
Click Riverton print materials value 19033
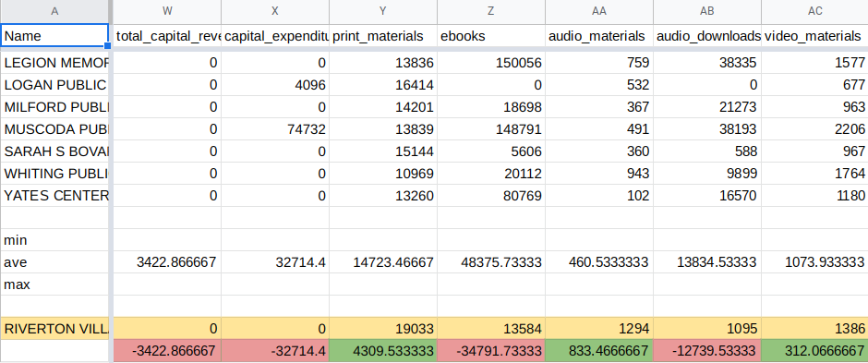(383, 329)
